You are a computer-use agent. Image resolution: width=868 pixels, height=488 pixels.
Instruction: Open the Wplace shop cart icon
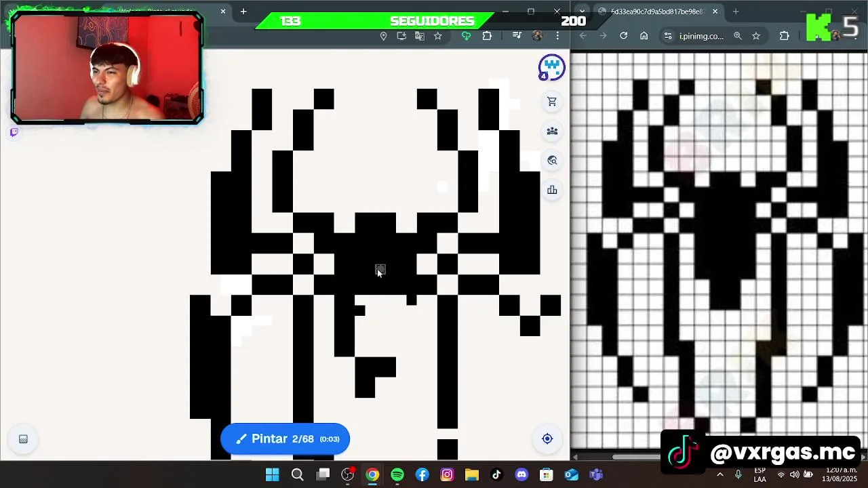point(552,102)
